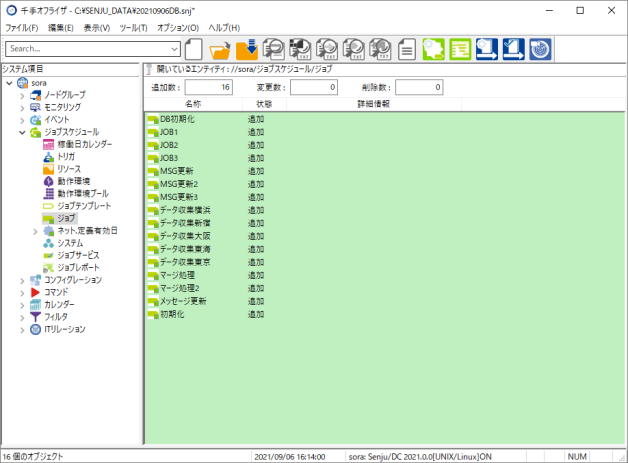The height and width of the screenshot is (463, 628).
Task: Click the magnifier document icon without TXT label
Action: 274,49
